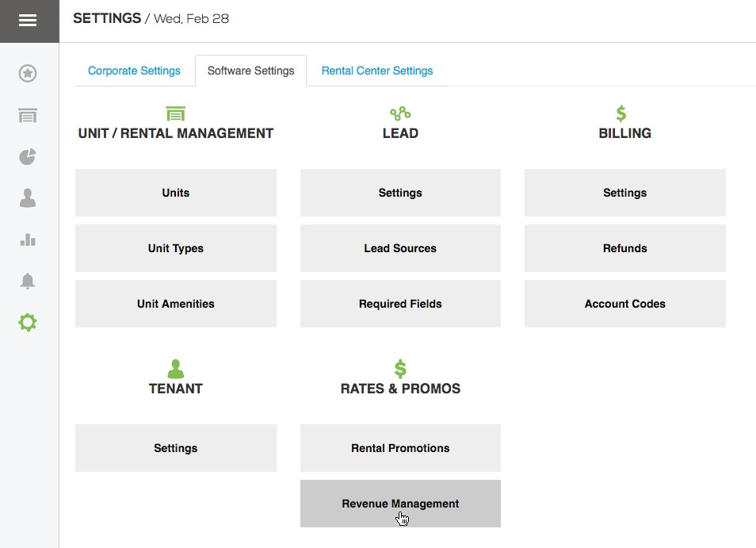Click the green Lead molecule icon
756x548 pixels.
(x=400, y=113)
